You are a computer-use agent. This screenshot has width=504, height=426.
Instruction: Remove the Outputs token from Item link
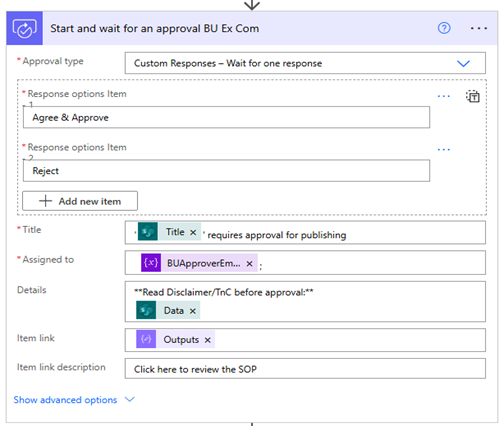[x=208, y=340]
